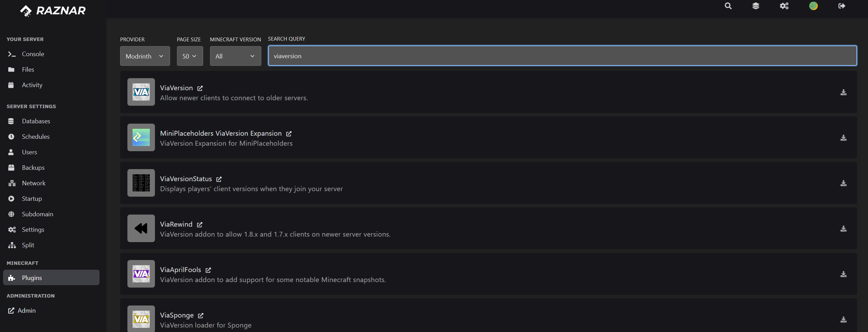Click the ViaVersionStatus plugin title
The height and width of the screenshot is (332, 868).
coord(186,179)
